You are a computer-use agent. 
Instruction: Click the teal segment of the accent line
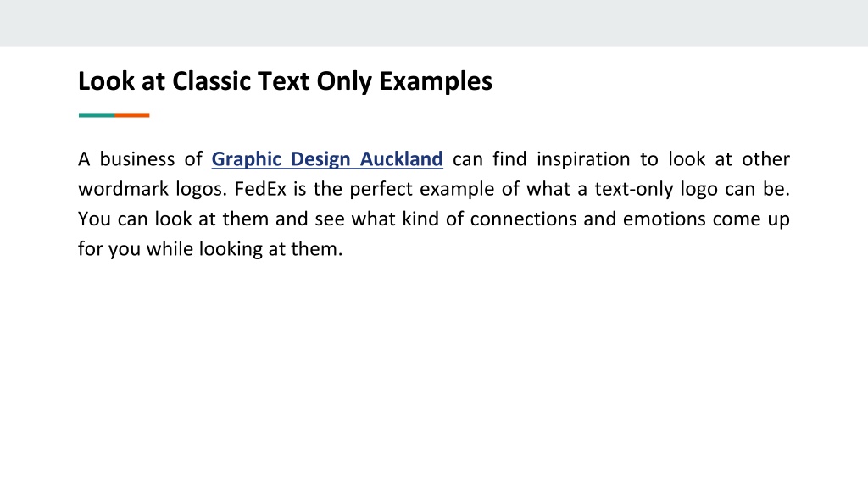pos(97,115)
